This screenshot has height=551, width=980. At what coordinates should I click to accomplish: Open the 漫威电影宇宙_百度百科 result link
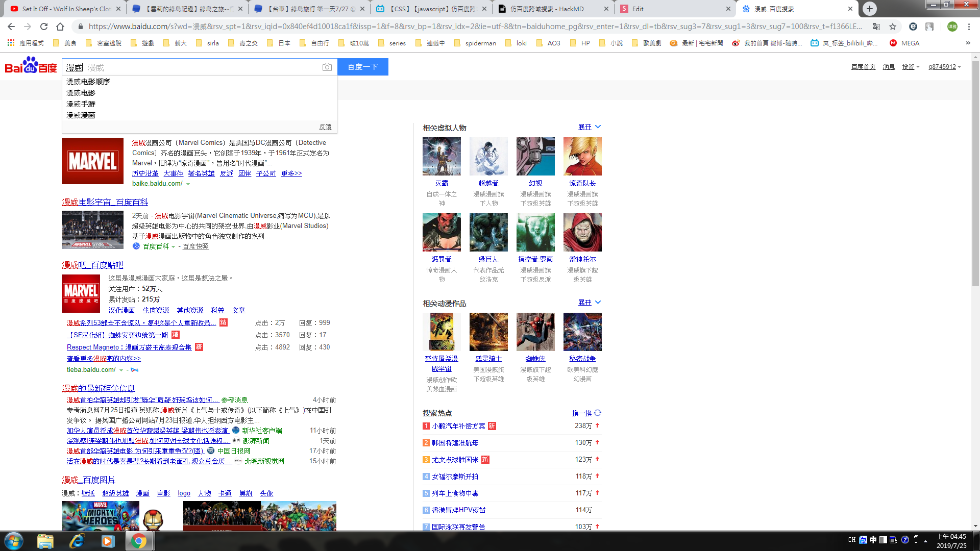pos(105,202)
